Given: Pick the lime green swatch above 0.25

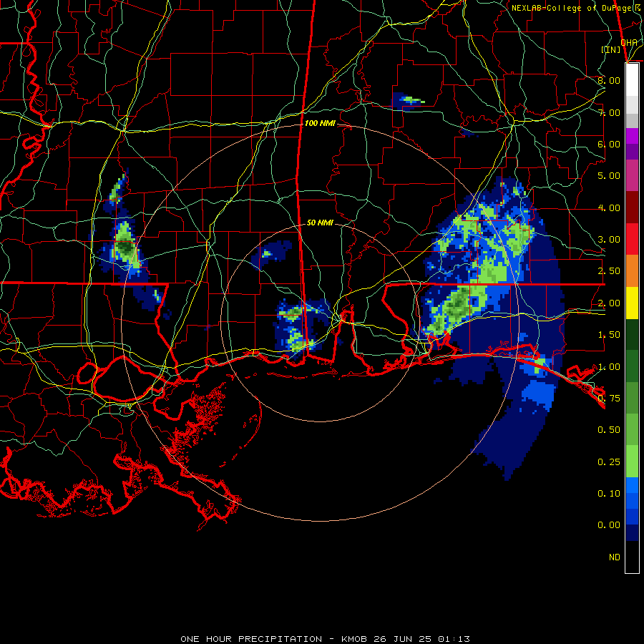Looking at the screenshot, I should [x=632, y=462].
